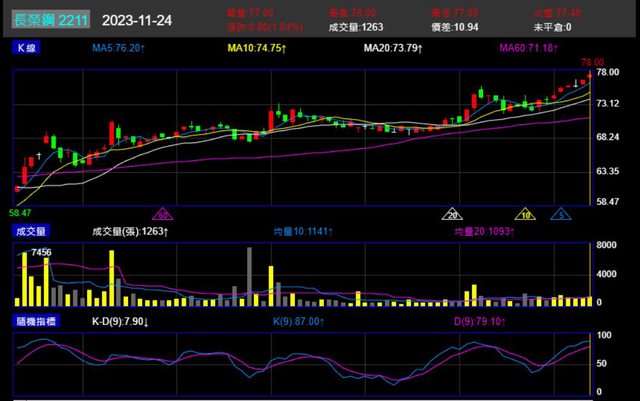Click the yellow 10 triangle marker
This screenshot has width=640, height=401.
click(524, 214)
